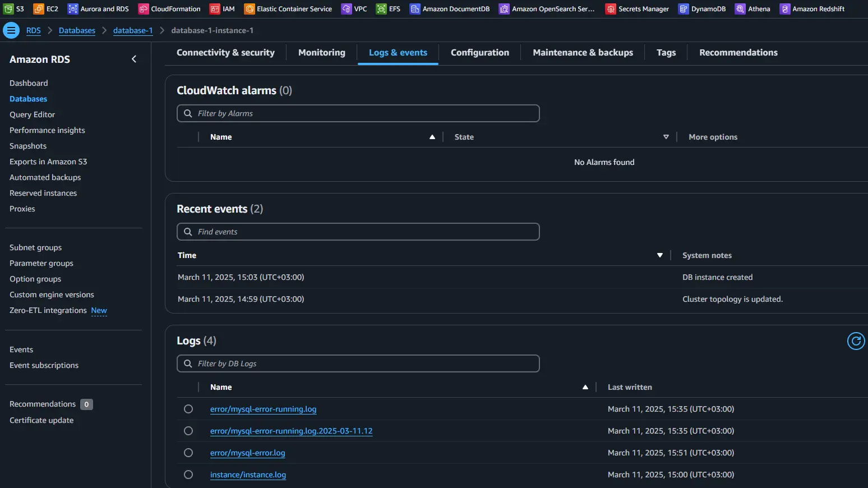The width and height of the screenshot is (868, 488).
Task: Select the instance/instance.log radio button
Action: coord(188,475)
